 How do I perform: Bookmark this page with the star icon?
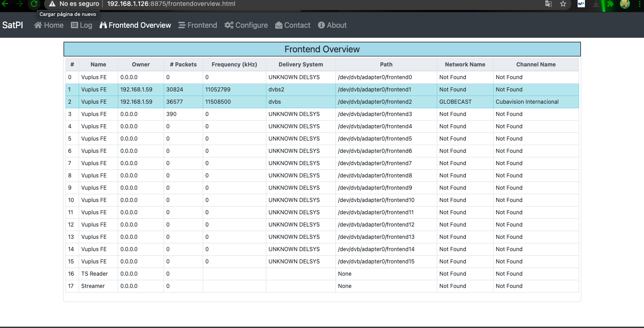click(x=563, y=4)
